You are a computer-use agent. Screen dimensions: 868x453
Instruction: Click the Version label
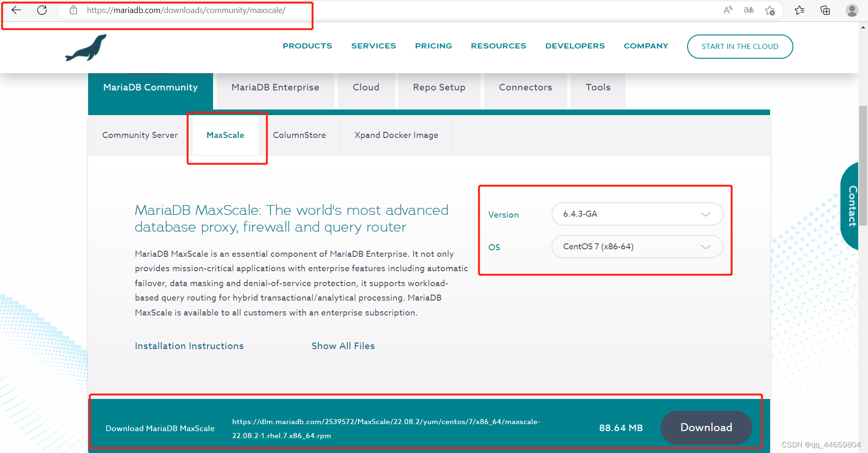(x=503, y=215)
